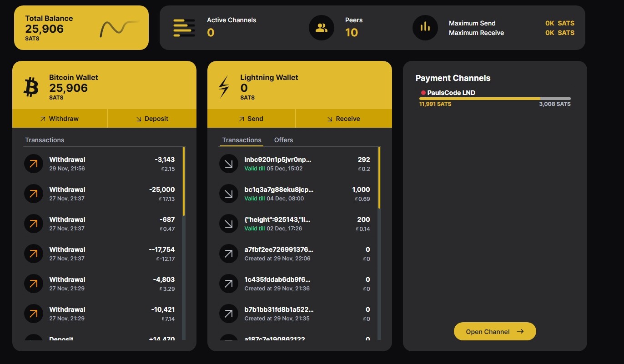
Task: Click the lnbc920n1p5jvr0np invoice arrow icon
Action: [228, 164]
